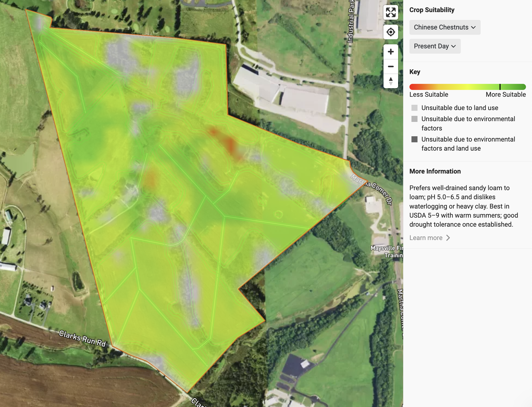Zoom out with the minus button
The image size is (532, 407).
tap(391, 66)
